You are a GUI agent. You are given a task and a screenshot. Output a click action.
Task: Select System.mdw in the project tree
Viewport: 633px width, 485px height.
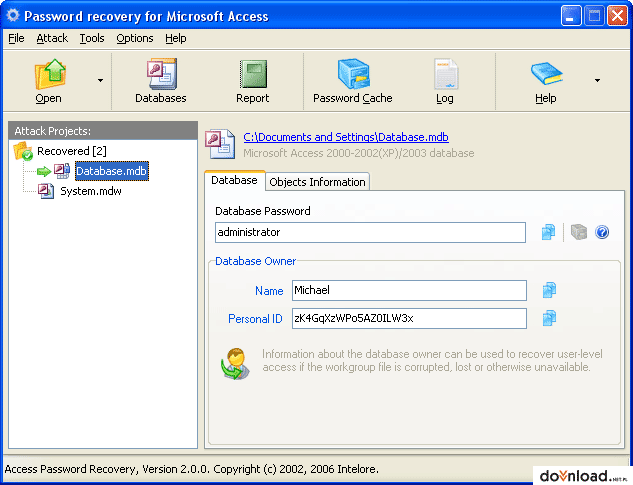coord(91,191)
